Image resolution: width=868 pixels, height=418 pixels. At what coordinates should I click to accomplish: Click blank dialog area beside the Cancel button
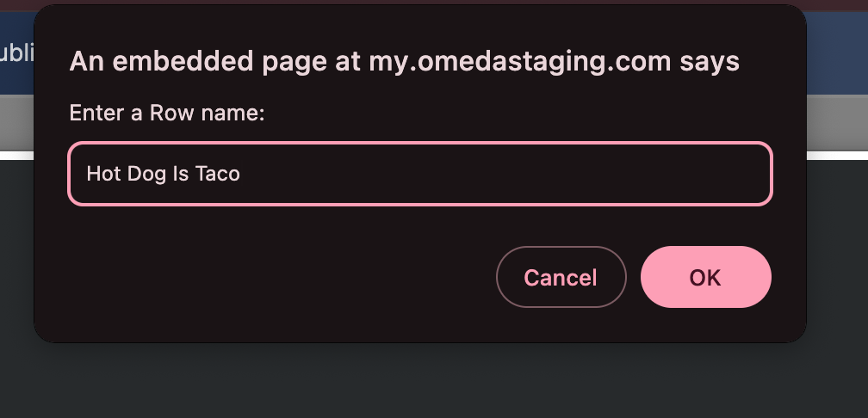tap(258, 277)
